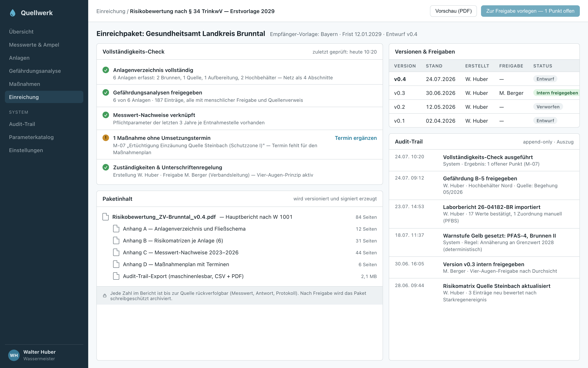This screenshot has height=368, width=588.
Task: Click the 84 Seiten page count
Action: [x=366, y=217]
